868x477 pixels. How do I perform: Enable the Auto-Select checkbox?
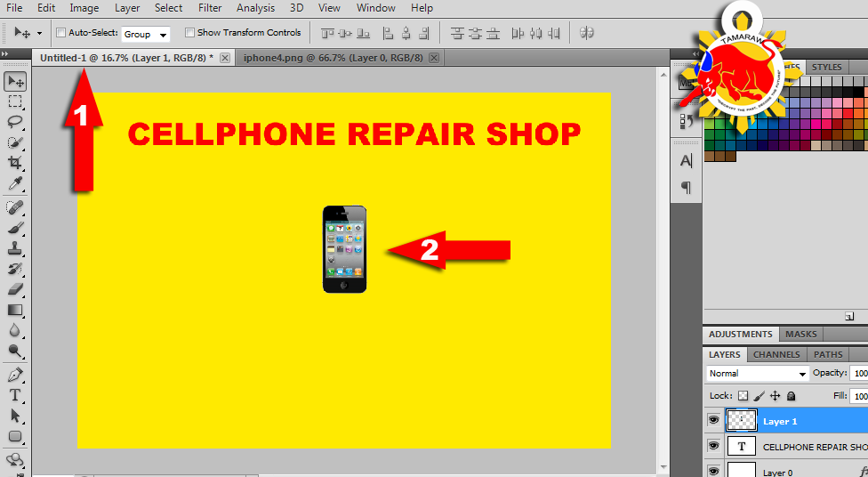click(60, 33)
